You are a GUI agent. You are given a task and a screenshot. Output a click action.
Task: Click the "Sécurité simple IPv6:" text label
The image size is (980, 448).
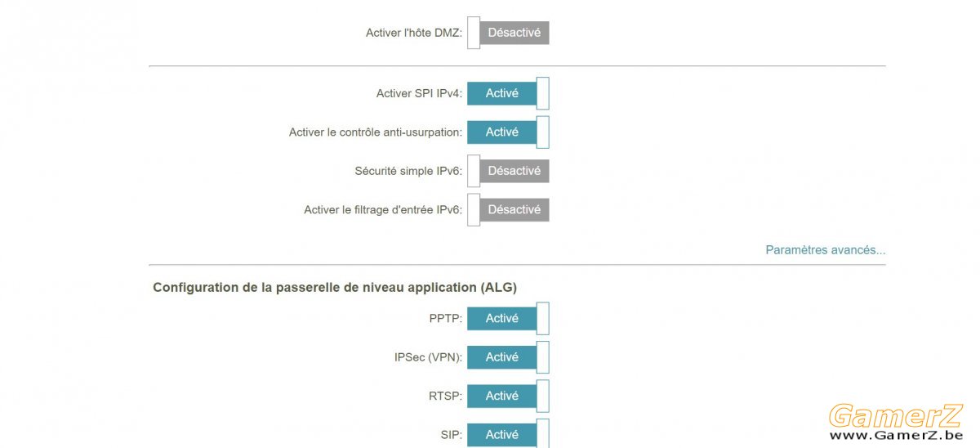(408, 171)
